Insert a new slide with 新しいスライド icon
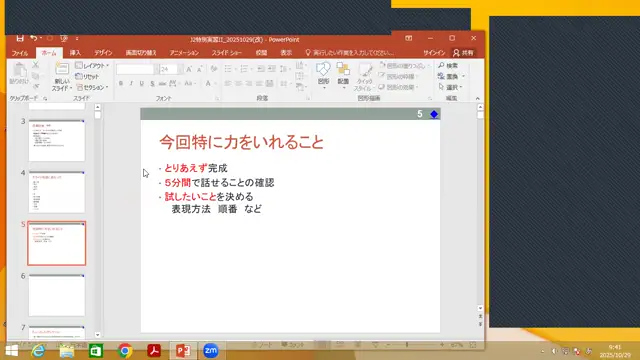640x360 pixels. pos(62,77)
